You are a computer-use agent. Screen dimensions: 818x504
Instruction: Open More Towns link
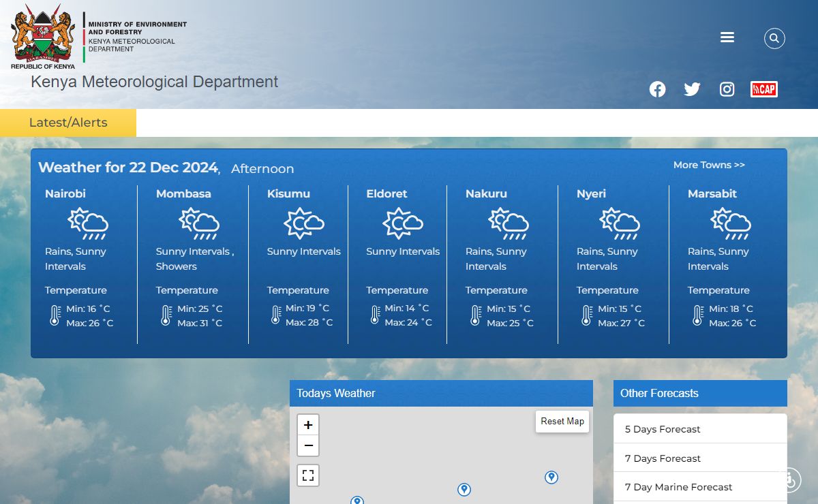pos(709,165)
